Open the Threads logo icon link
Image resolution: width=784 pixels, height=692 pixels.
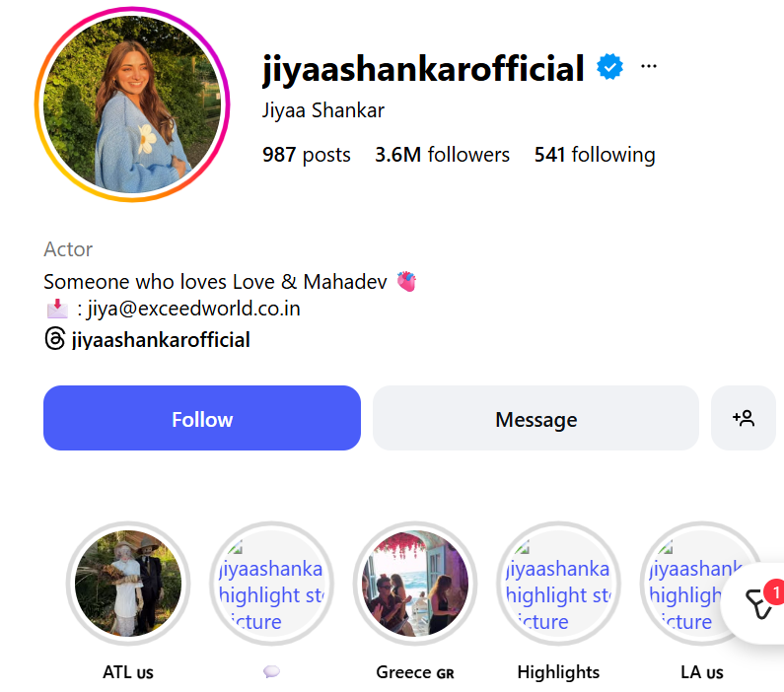(54, 339)
